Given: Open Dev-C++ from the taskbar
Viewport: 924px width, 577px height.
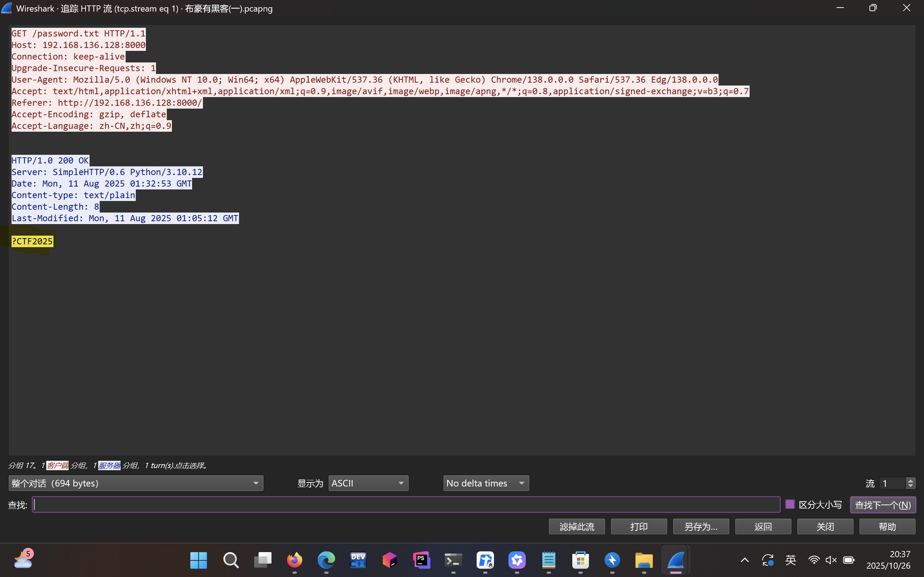Looking at the screenshot, I should tap(358, 560).
